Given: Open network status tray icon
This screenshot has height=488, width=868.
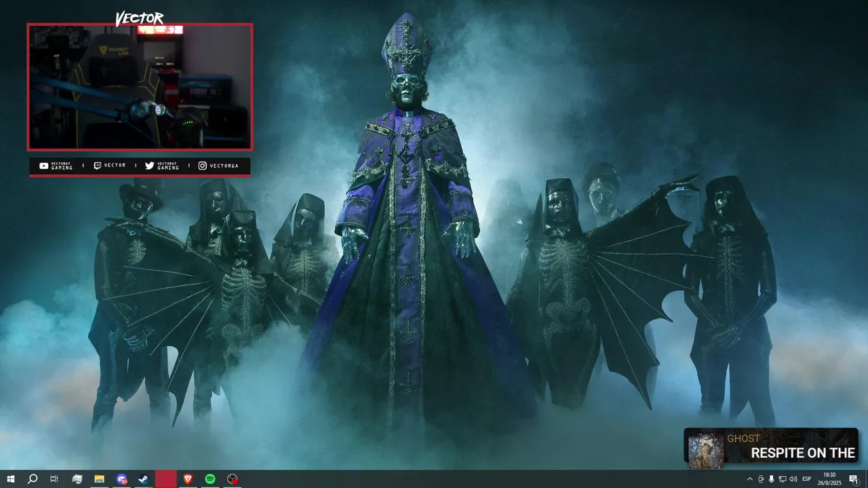Looking at the screenshot, I should [x=782, y=479].
